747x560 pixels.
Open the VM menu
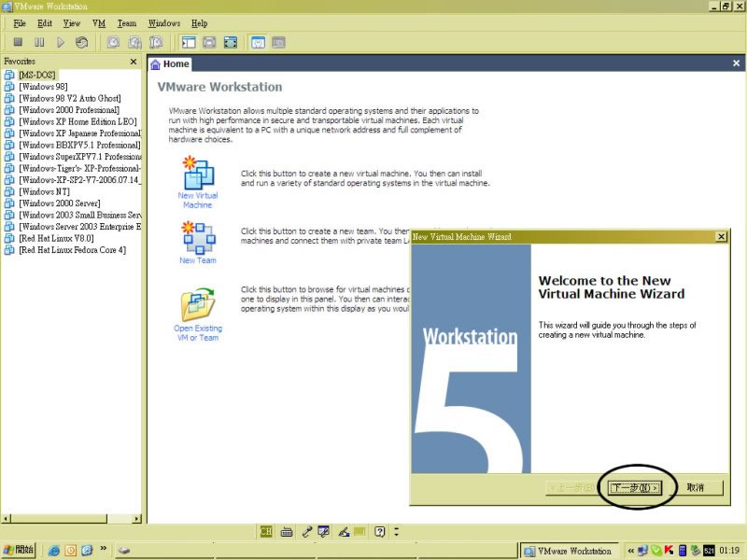click(x=99, y=23)
